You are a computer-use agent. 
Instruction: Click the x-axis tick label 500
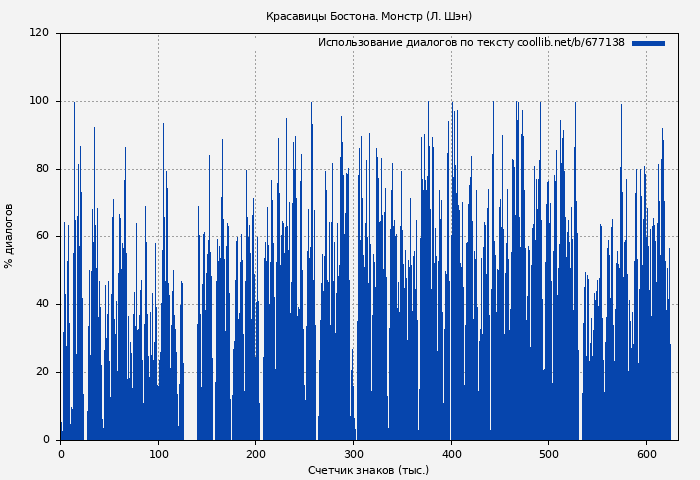point(548,454)
